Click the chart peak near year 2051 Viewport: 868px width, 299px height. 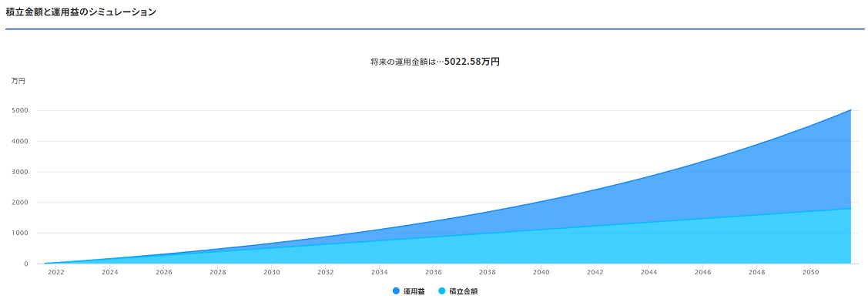coord(850,110)
